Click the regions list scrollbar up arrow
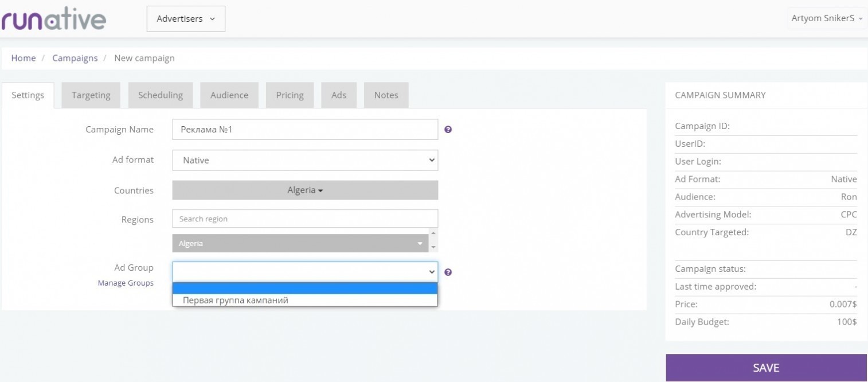Screen dimensions: 868x382 click(433, 233)
